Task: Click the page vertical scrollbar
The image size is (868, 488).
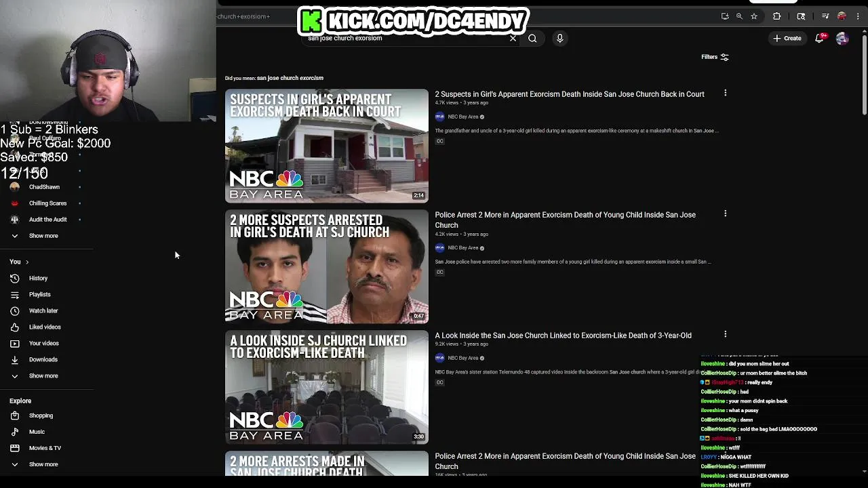Action: pos(864,75)
